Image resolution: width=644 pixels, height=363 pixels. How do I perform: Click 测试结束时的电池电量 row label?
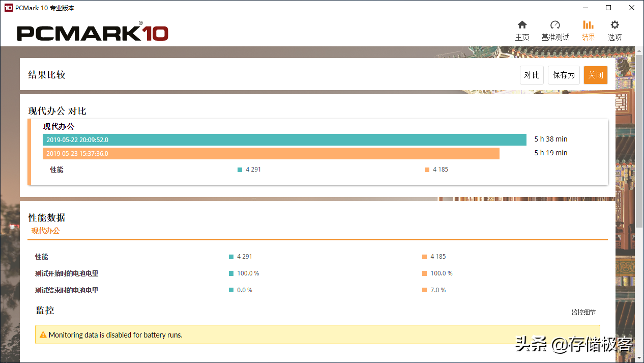point(67,290)
